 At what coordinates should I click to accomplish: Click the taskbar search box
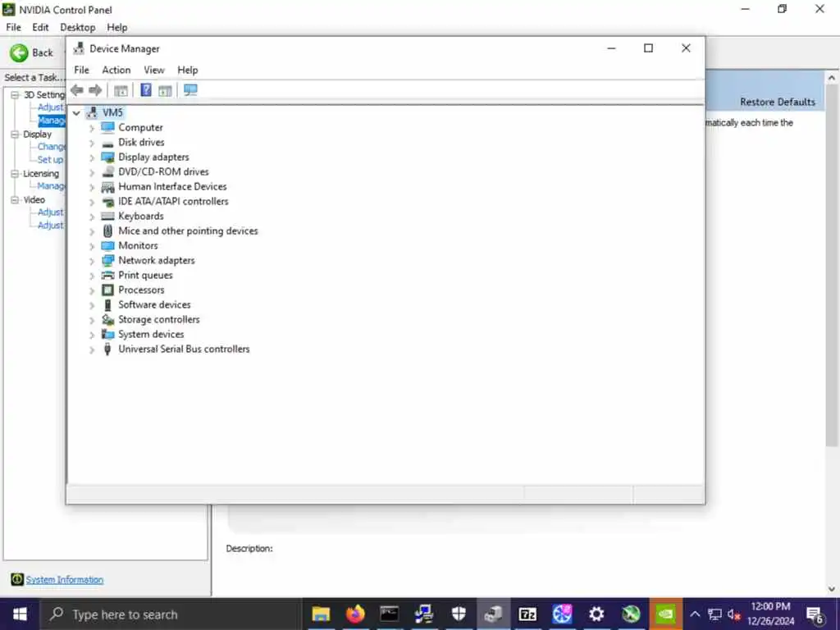pos(171,614)
